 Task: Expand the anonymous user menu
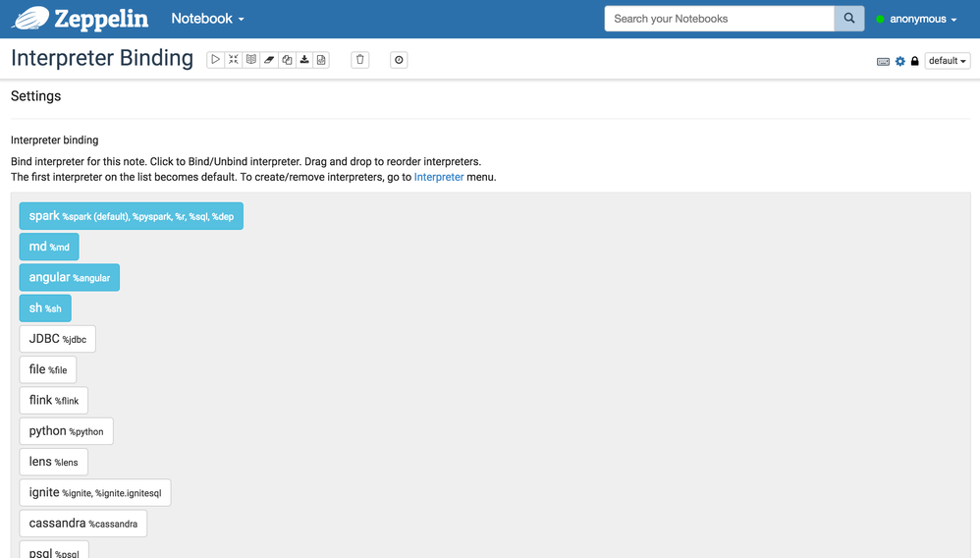tap(917, 19)
